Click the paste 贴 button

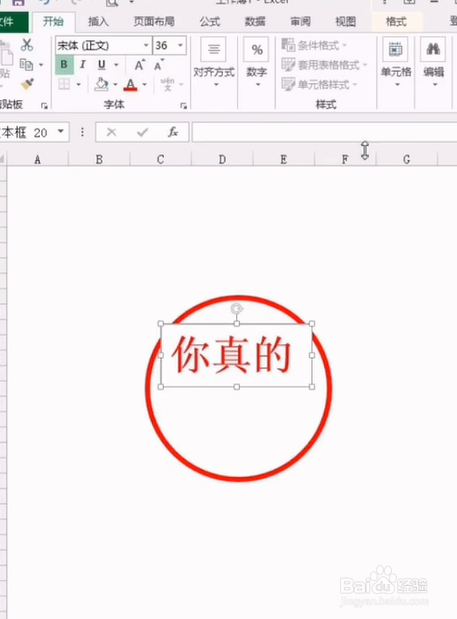point(6,63)
